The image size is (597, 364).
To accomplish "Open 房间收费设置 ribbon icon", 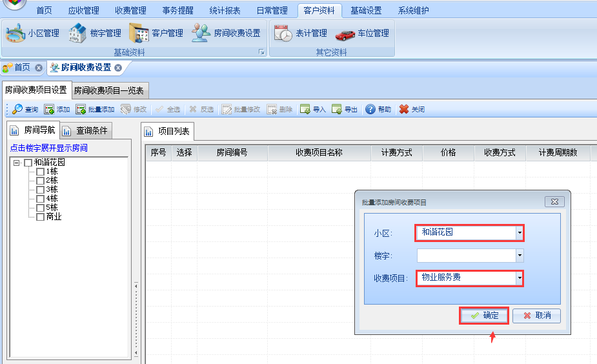I will click(x=201, y=33).
